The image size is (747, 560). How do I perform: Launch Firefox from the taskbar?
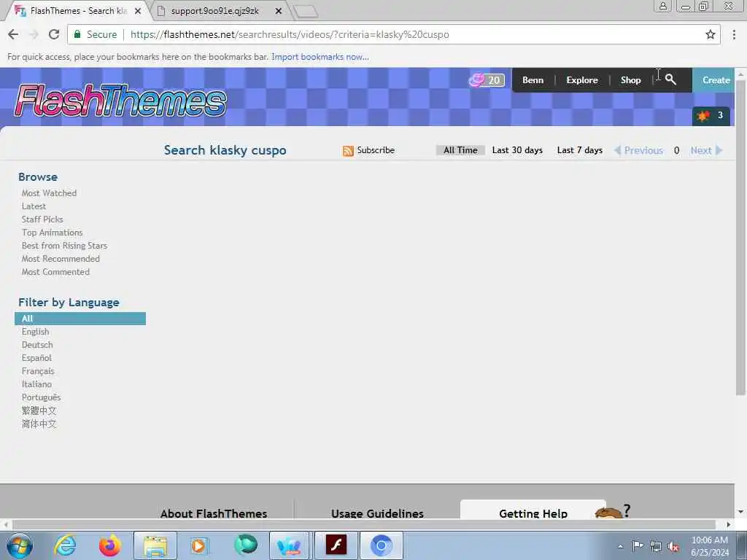pos(109,545)
